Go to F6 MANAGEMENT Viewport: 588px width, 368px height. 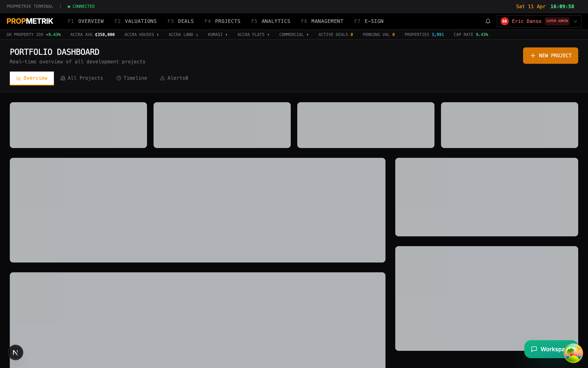point(322,21)
